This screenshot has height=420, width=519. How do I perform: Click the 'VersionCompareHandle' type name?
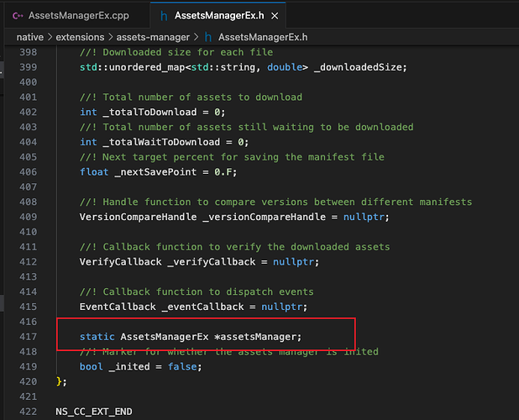[138, 217]
